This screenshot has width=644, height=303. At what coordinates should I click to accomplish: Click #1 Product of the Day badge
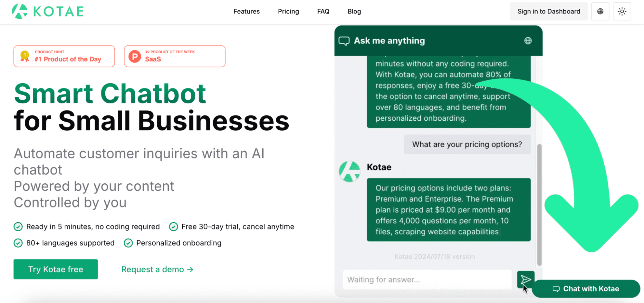pos(64,56)
